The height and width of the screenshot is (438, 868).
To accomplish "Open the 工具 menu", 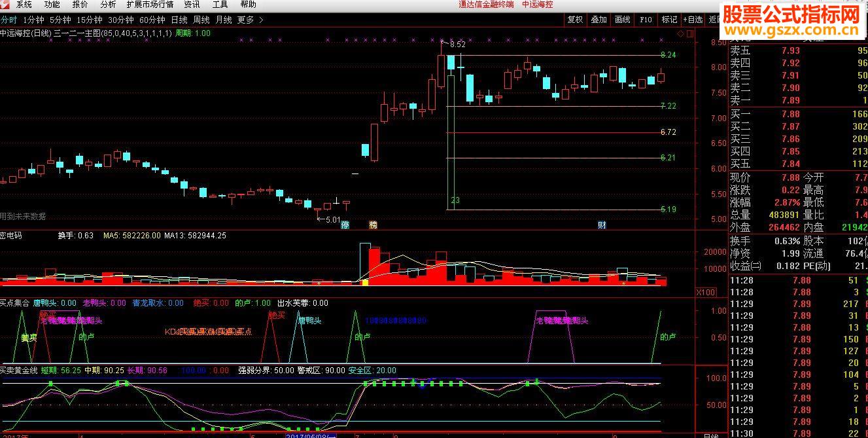I will pos(220,5).
